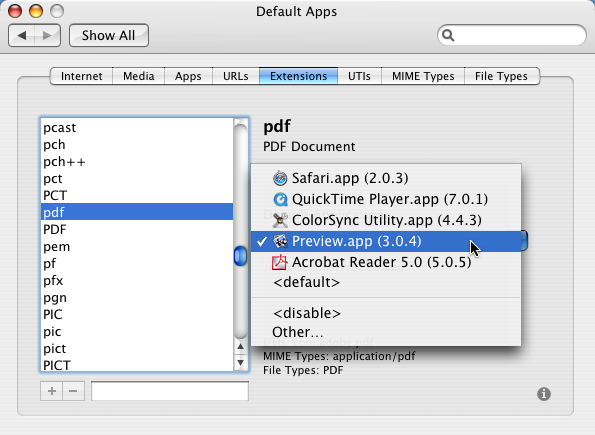Viewport: 595px width, 435px height.
Task: Select pfx in the extensions list
Action: point(137,280)
